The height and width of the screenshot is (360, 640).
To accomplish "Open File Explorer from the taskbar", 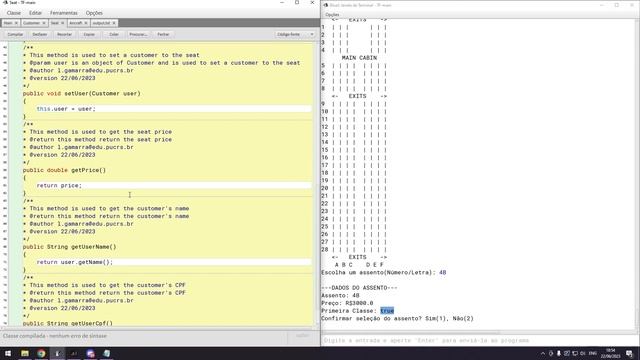I will point(24,353).
